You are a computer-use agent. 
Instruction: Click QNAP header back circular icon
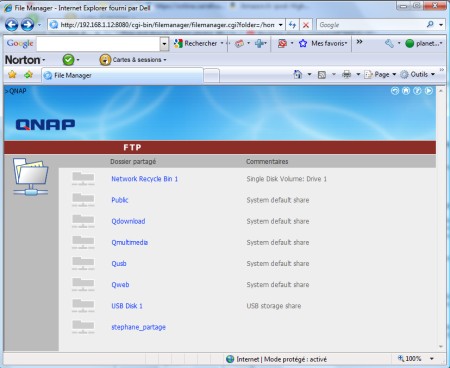click(x=395, y=91)
